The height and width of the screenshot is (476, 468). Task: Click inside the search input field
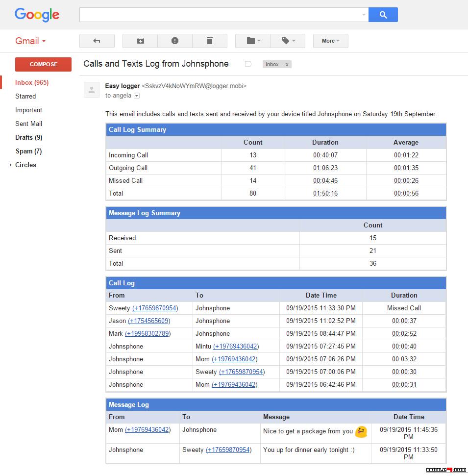tap(221, 14)
